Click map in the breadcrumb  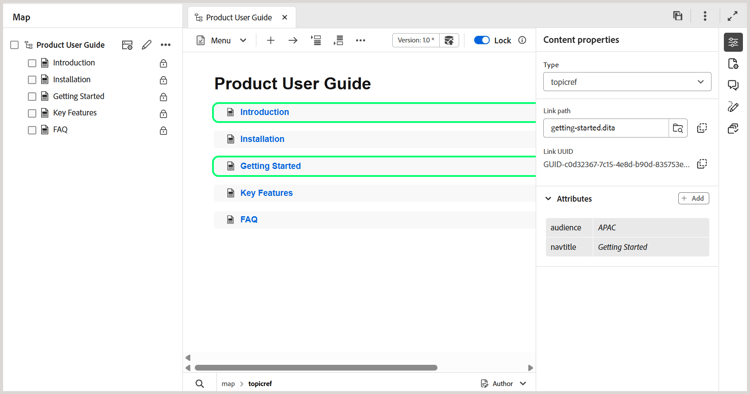(228, 383)
